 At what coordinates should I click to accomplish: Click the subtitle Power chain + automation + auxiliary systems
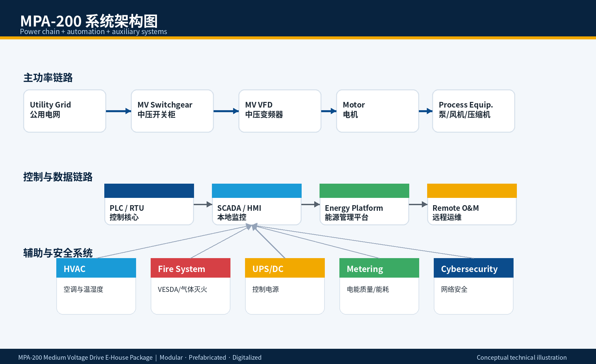click(x=93, y=31)
